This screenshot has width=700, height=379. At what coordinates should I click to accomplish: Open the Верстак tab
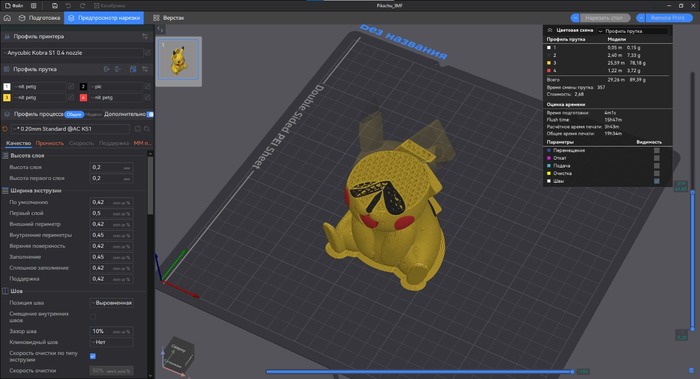(168, 18)
